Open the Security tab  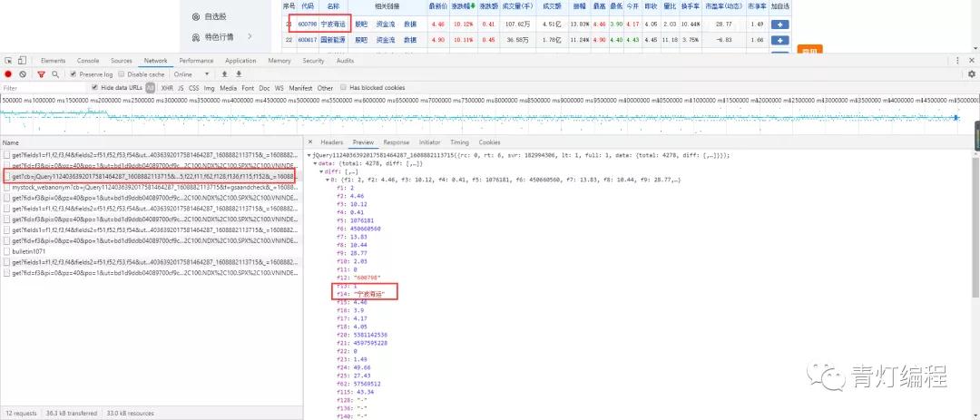(x=313, y=61)
